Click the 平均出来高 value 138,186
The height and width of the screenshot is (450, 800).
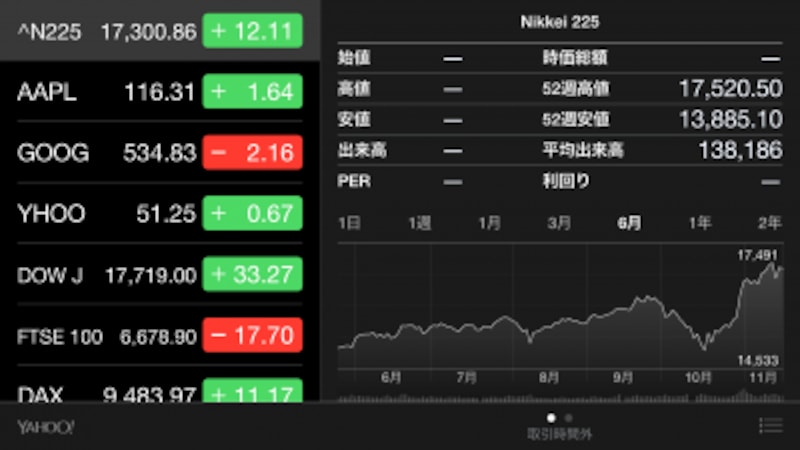[740, 150]
